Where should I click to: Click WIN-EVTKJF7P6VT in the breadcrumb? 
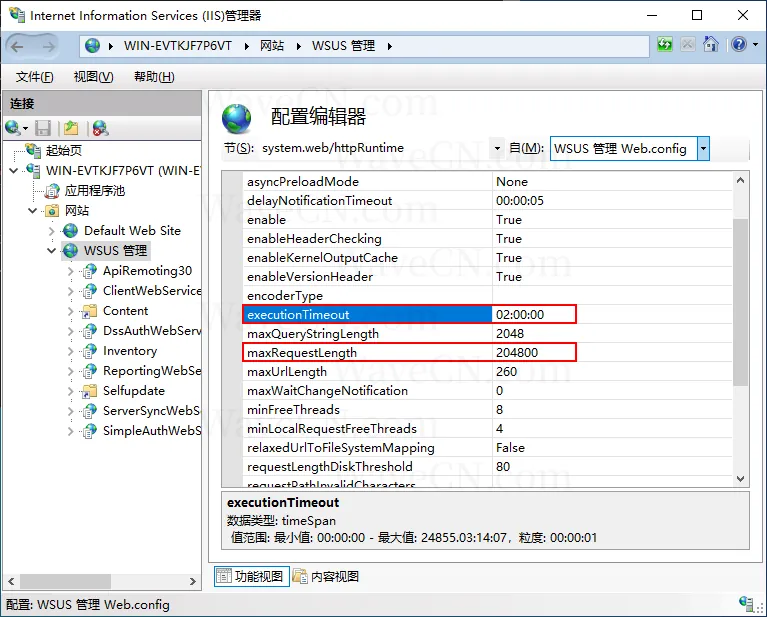[178, 46]
